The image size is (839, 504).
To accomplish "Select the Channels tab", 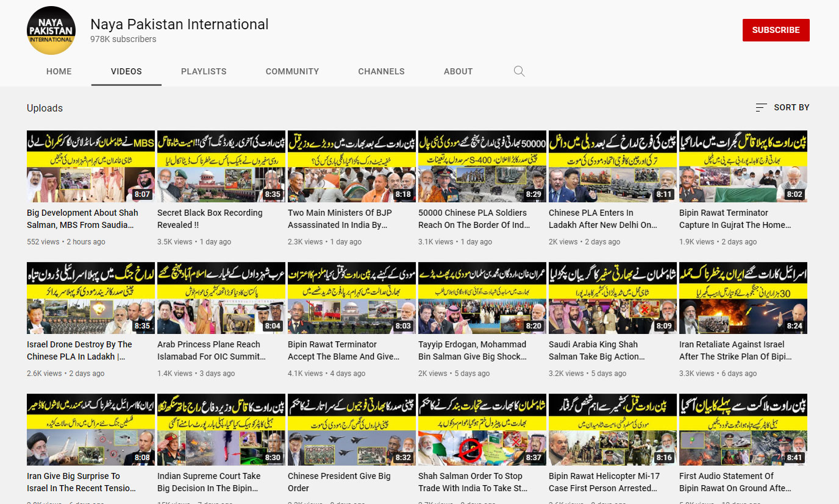I will click(381, 71).
